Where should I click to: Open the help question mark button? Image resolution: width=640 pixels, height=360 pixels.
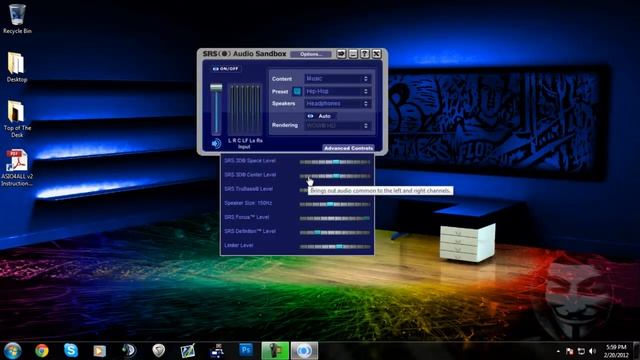[365, 54]
